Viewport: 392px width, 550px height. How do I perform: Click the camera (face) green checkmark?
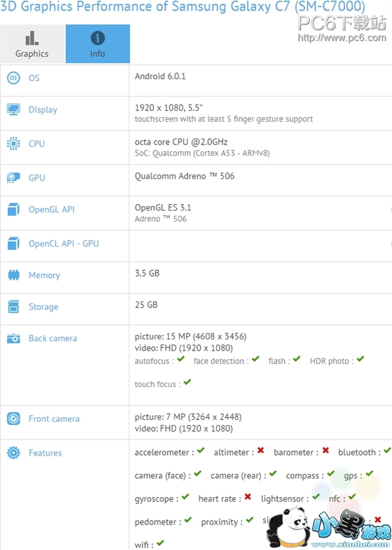click(197, 473)
